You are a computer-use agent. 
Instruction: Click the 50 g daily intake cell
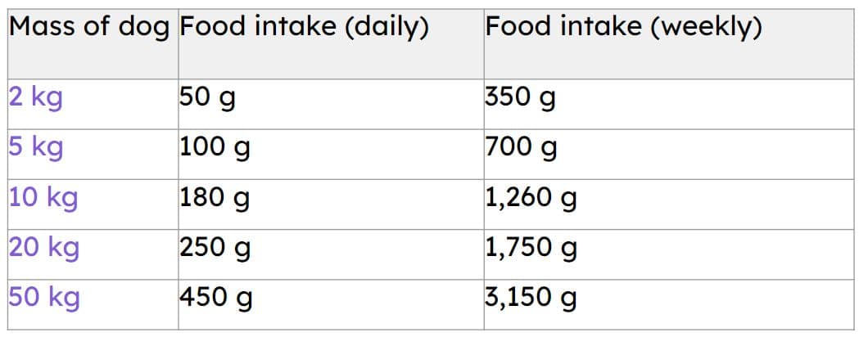tap(208, 98)
